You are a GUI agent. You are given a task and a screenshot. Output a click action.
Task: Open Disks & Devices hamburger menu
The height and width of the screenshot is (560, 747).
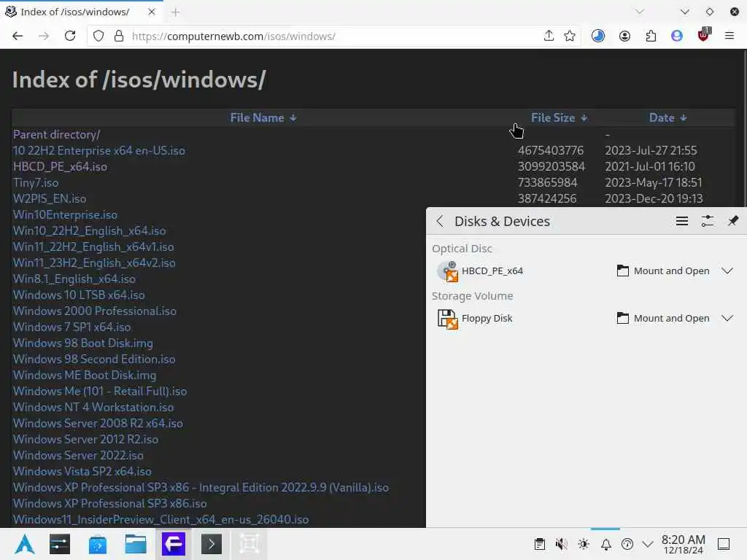[x=682, y=221]
